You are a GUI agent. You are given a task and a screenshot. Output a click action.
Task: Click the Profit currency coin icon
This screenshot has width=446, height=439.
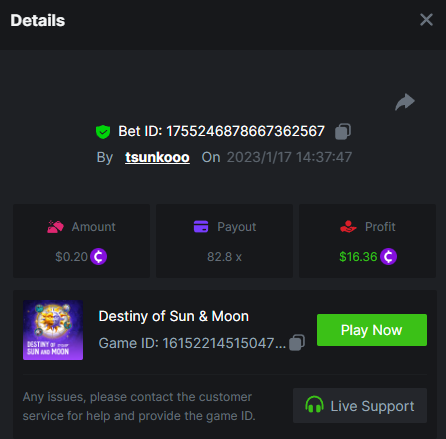click(388, 257)
